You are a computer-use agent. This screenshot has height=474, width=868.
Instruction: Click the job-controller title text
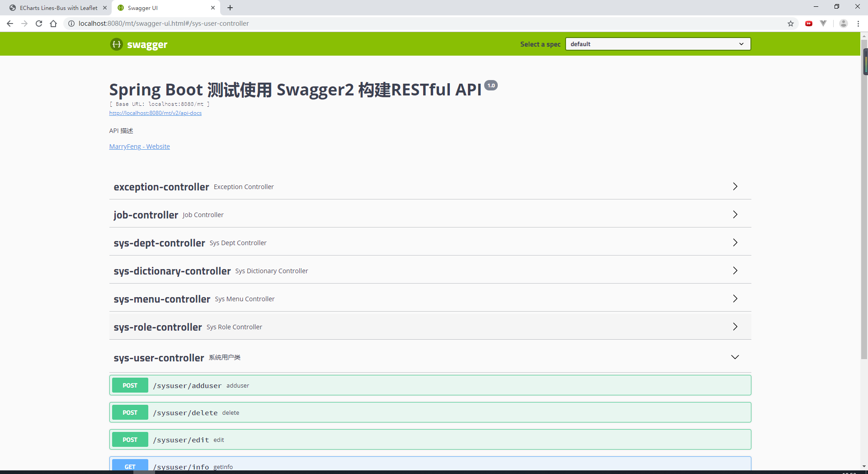(x=146, y=215)
